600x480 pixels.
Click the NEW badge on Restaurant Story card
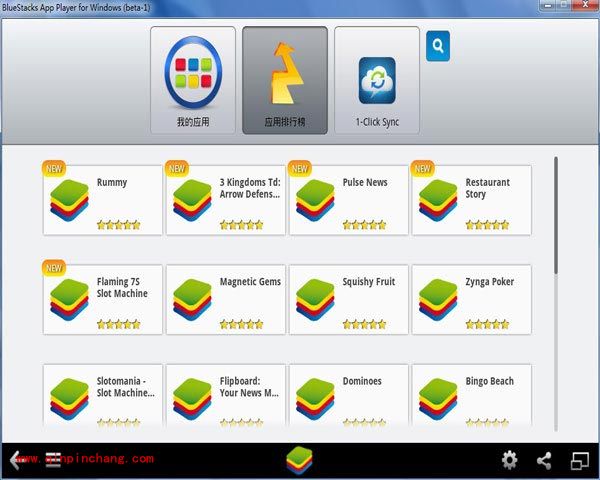[x=422, y=169]
